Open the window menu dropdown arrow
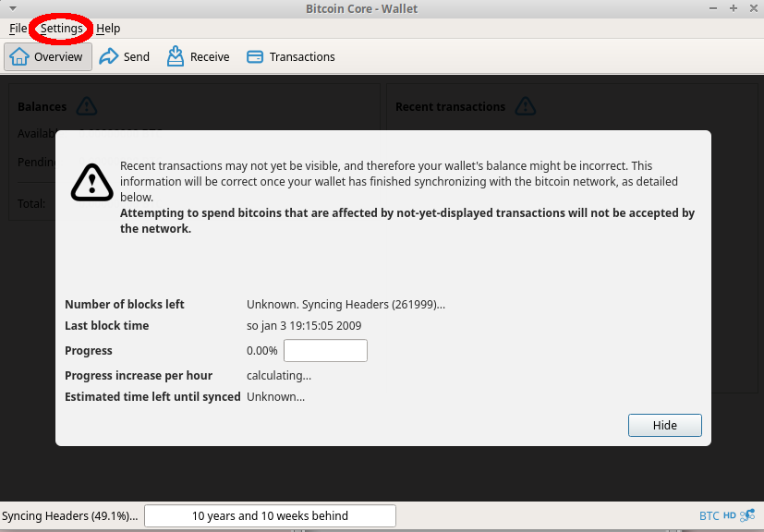The image size is (764, 532). (x=12, y=7)
